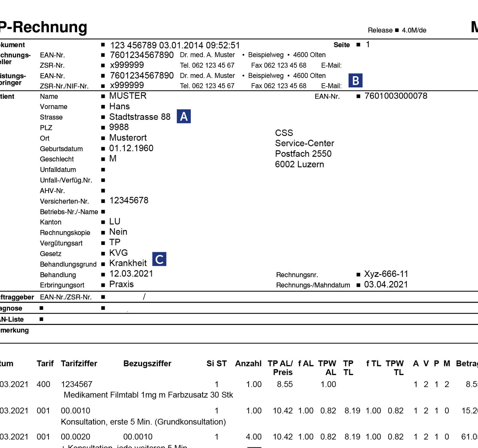Select the Behandlungsgrund value "Krankheit"

(x=128, y=263)
